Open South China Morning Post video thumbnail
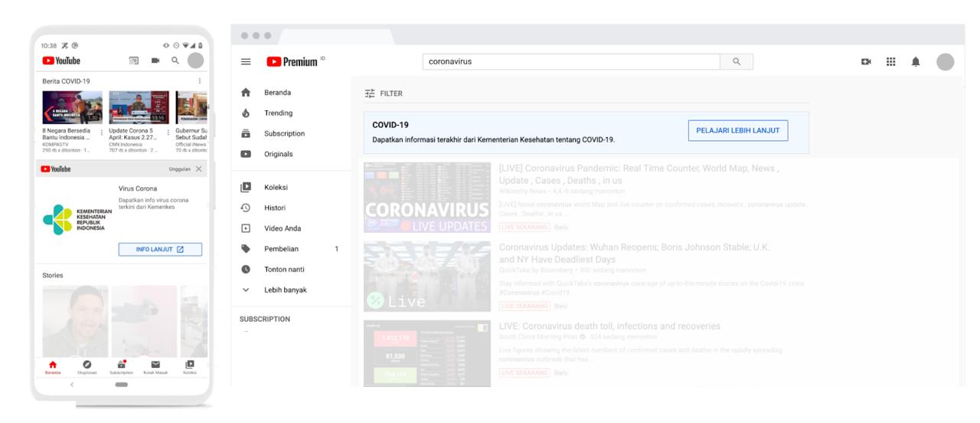This screenshot has width=980, height=423. [427, 353]
